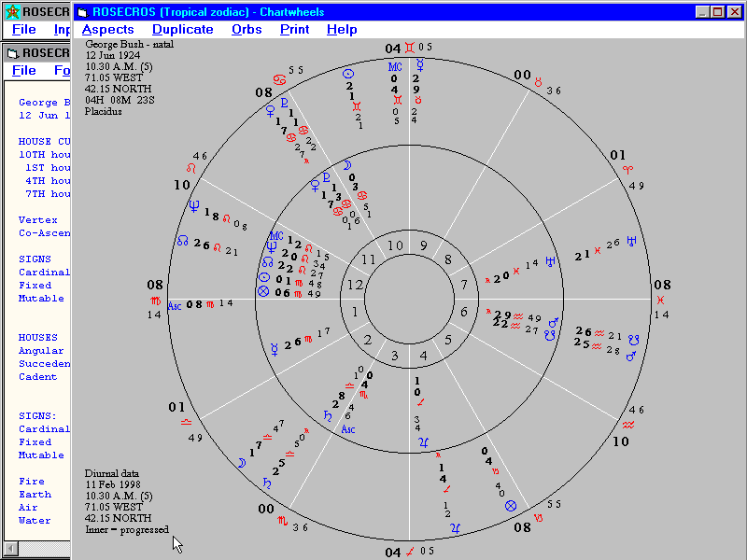Open the Duplicate menu
The width and height of the screenshot is (747, 560).
click(x=182, y=29)
